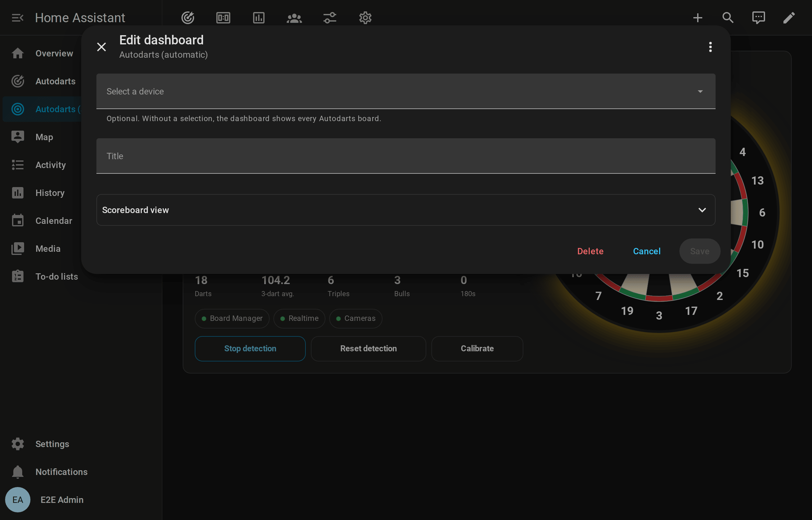Image resolution: width=812 pixels, height=520 pixels.
Task: Click the Cancel button
Action: pos(646,251)
